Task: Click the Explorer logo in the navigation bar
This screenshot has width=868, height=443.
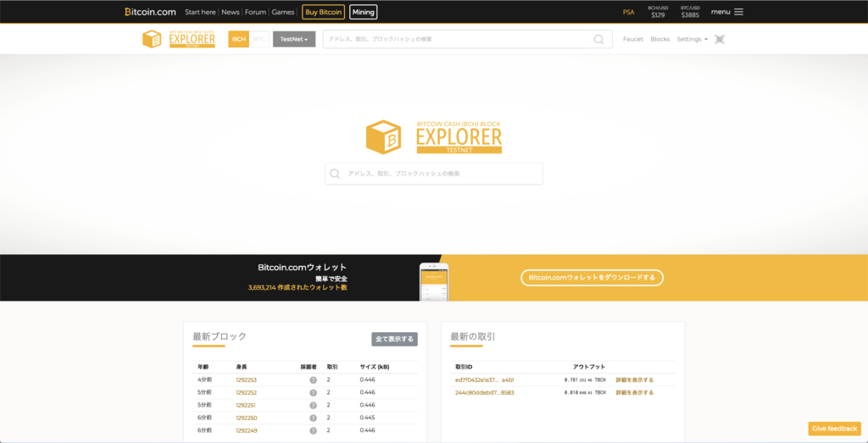Action: tap(179, 39)
